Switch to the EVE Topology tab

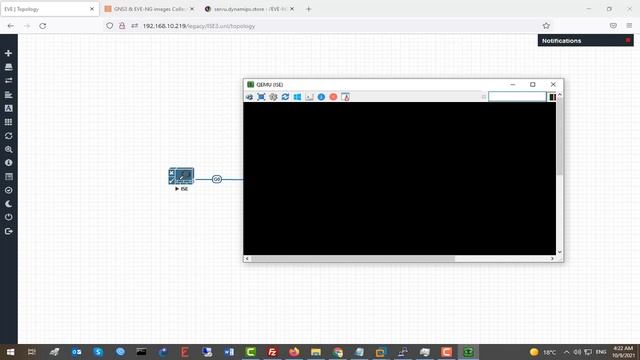click(50, 9)
